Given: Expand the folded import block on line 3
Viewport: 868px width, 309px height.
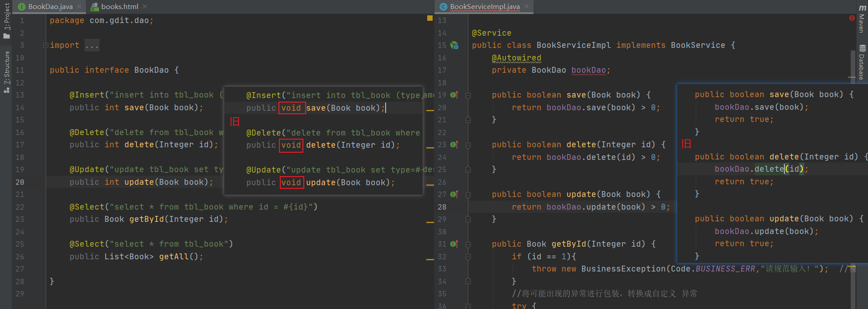Looking at the screenshot, I should 46,45.
